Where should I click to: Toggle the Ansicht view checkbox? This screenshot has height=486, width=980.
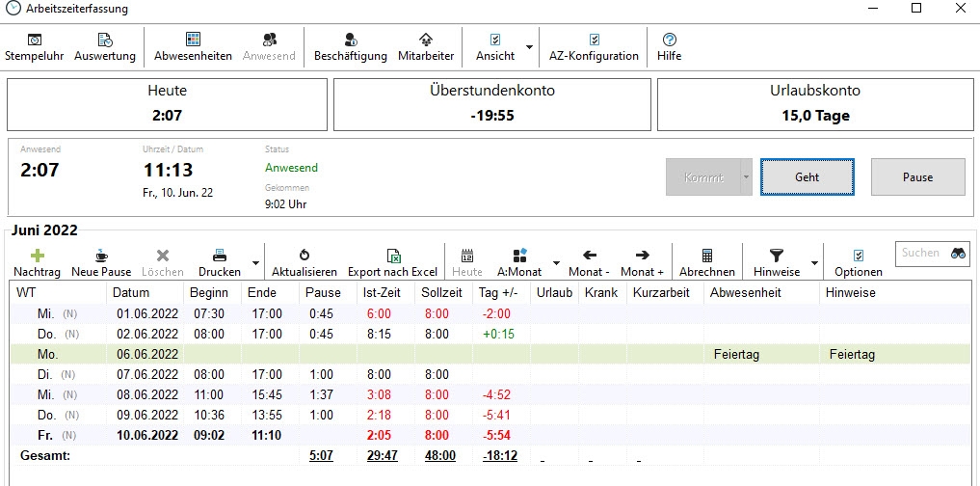click(x=495, y=46)
